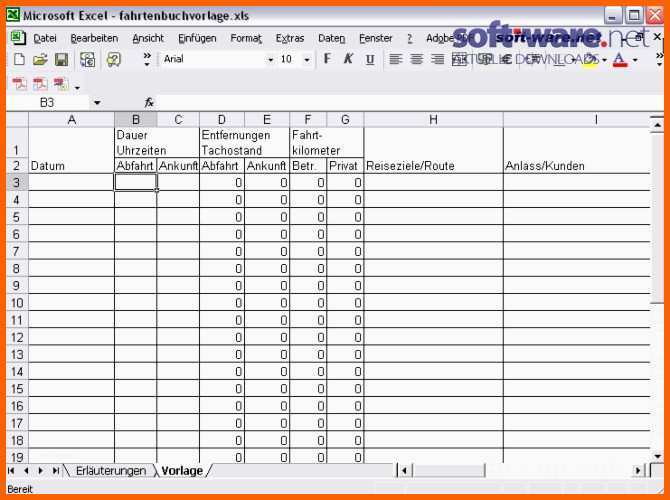Viewport: 670px width, 500px height.
Task: Click the 'Betr.' header cell
Action: tap(308, 166)
